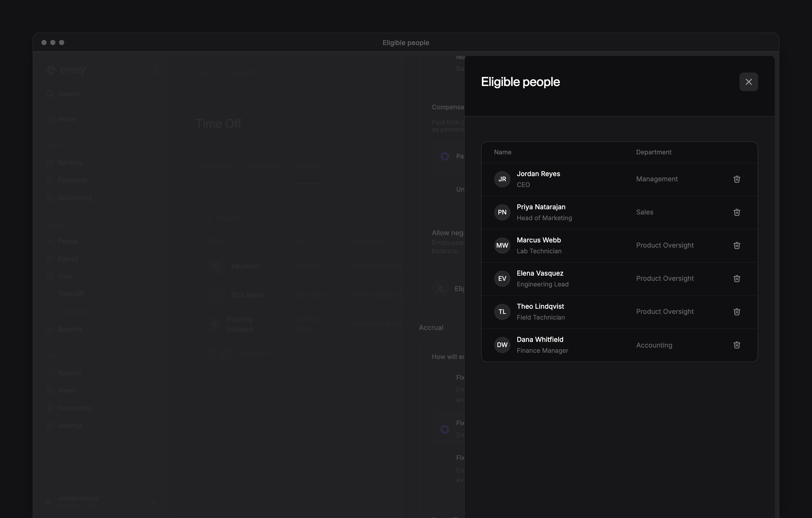
Task: Click Product Oversight in Theo Lindqvist's row
Action: point(665,312)
